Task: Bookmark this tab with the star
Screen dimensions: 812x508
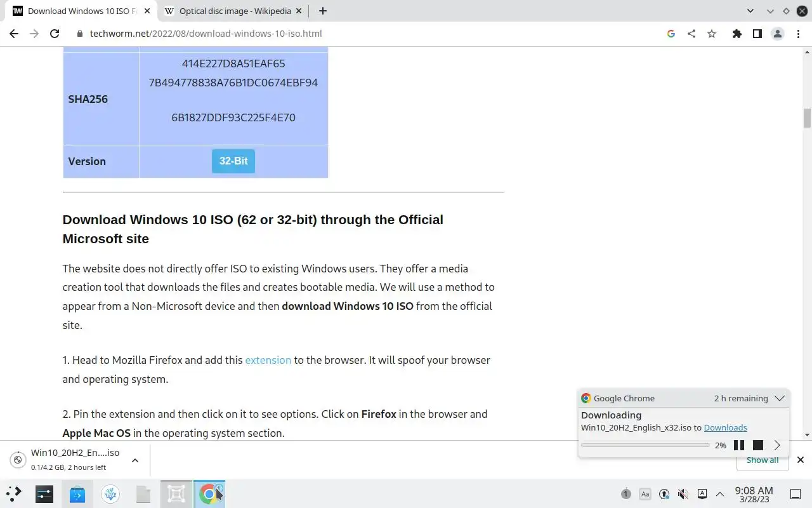Action: [712, 34]
